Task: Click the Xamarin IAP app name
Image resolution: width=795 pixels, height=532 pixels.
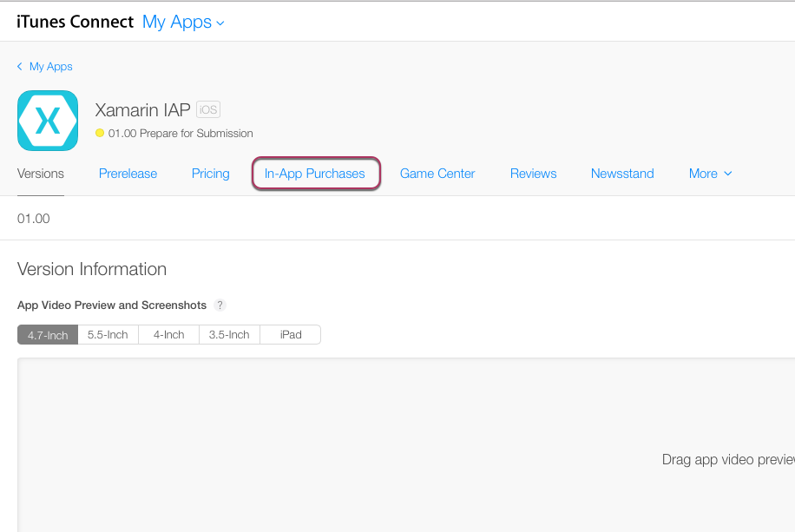Action: coord(142,110)
